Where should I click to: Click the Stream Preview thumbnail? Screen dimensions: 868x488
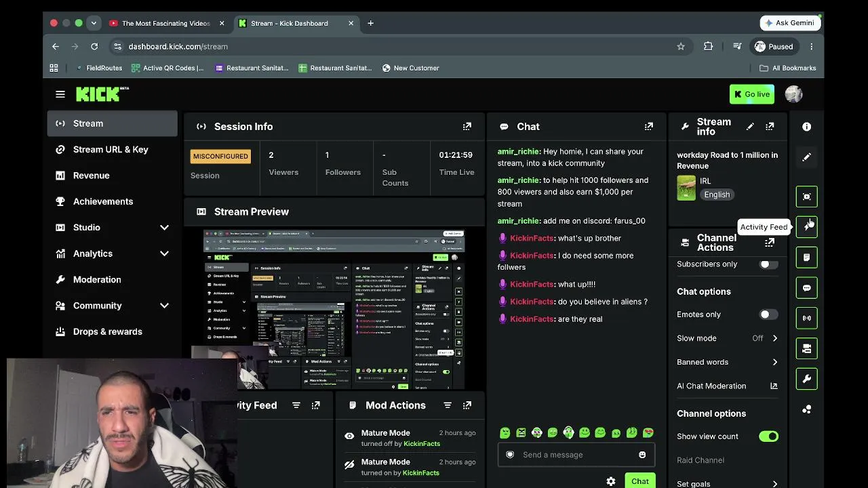pyautogui.click(x=334, y=310)
